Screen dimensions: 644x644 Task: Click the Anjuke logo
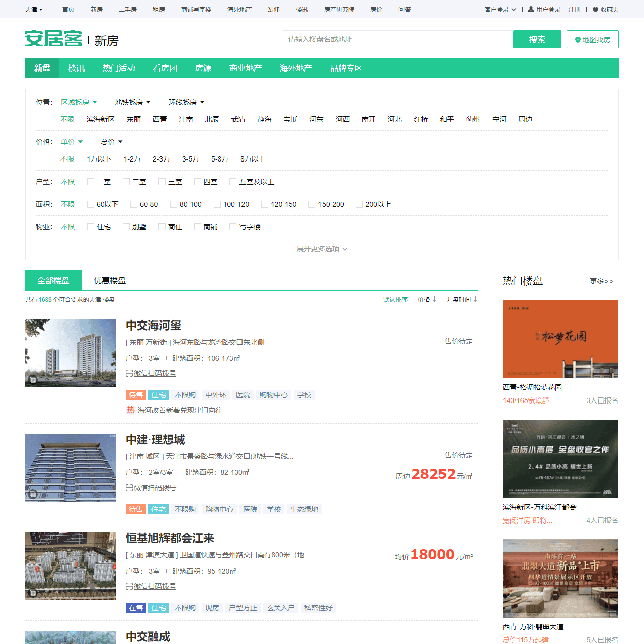(x=53, y=39)
